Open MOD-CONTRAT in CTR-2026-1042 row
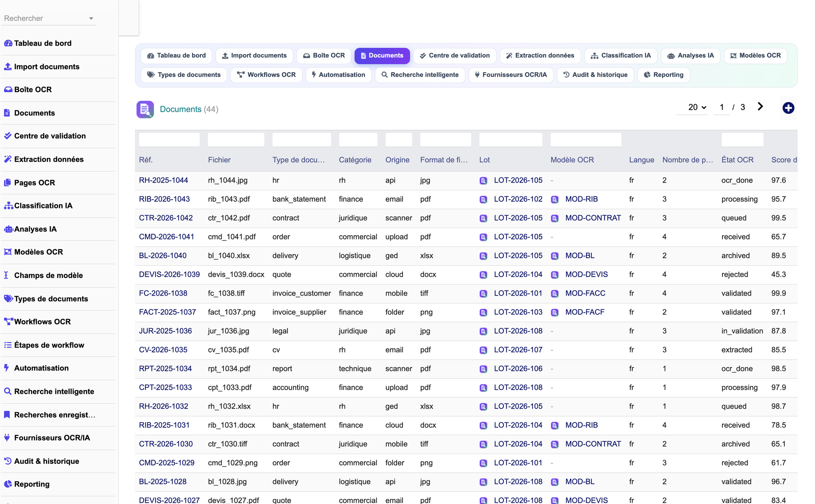Screen dimensions: 815x504 click(593, 218)
